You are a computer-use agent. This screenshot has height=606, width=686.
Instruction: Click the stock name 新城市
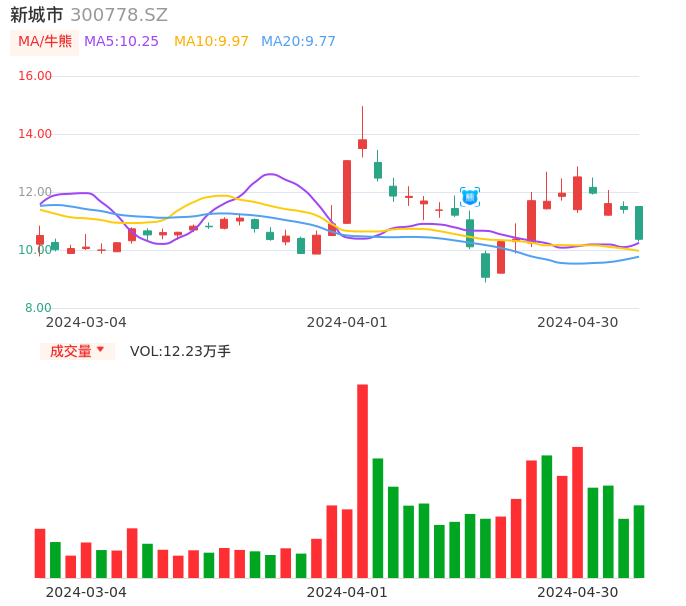36,15
